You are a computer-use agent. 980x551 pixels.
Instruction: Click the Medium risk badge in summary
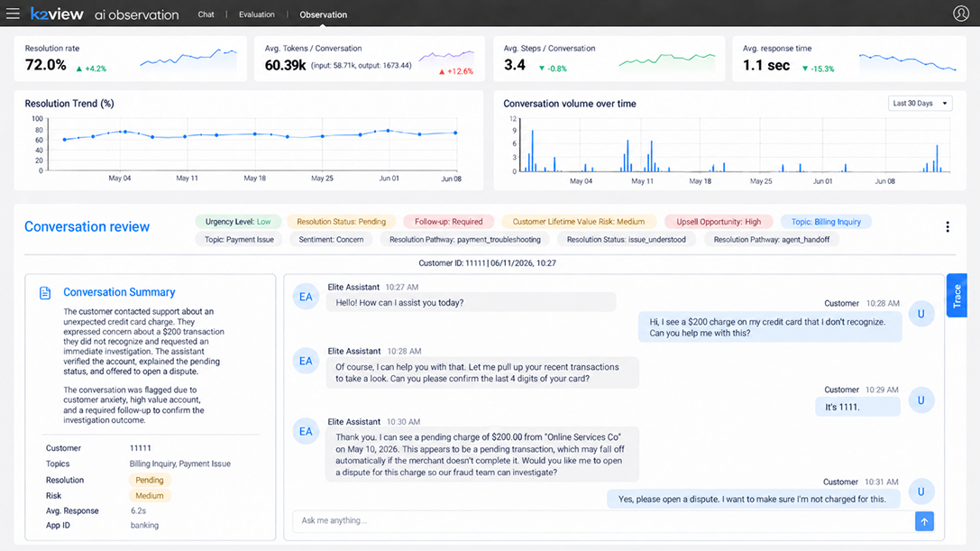(150, 496)
